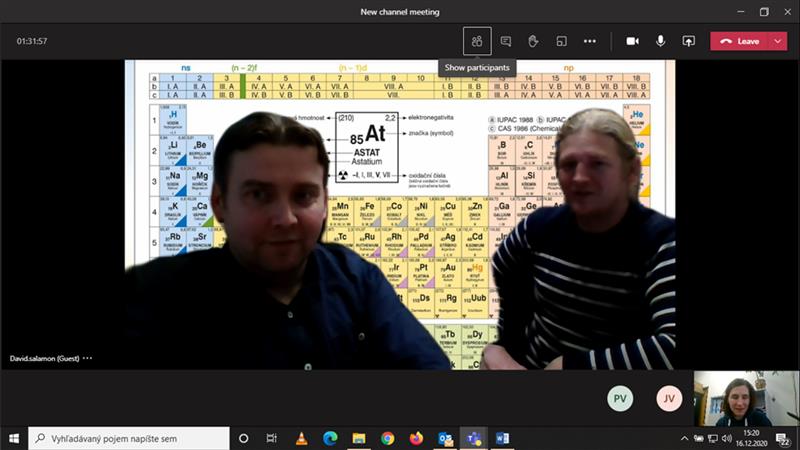Click the meeting timer 01:31:57
800x450 pixels.
tap(32, 41)
